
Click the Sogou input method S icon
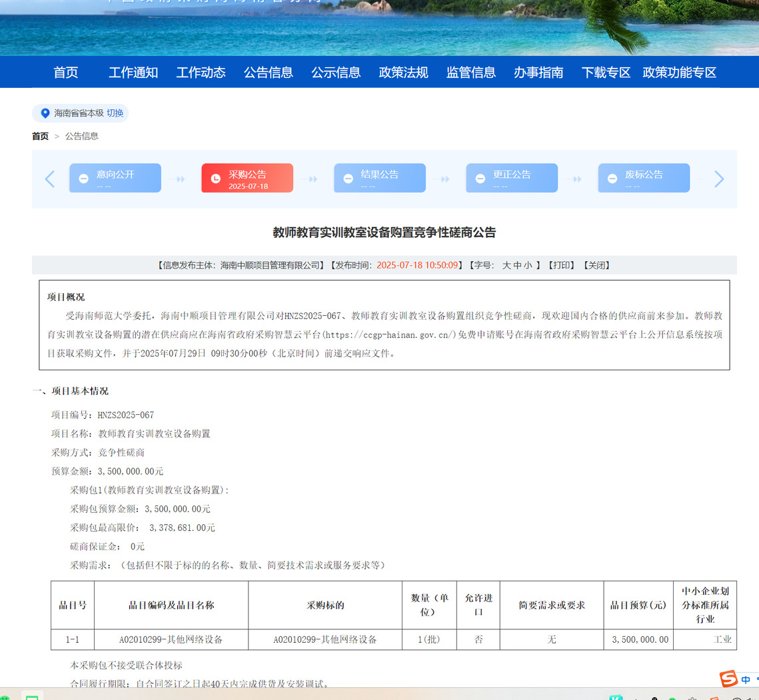tap(728, 679)
